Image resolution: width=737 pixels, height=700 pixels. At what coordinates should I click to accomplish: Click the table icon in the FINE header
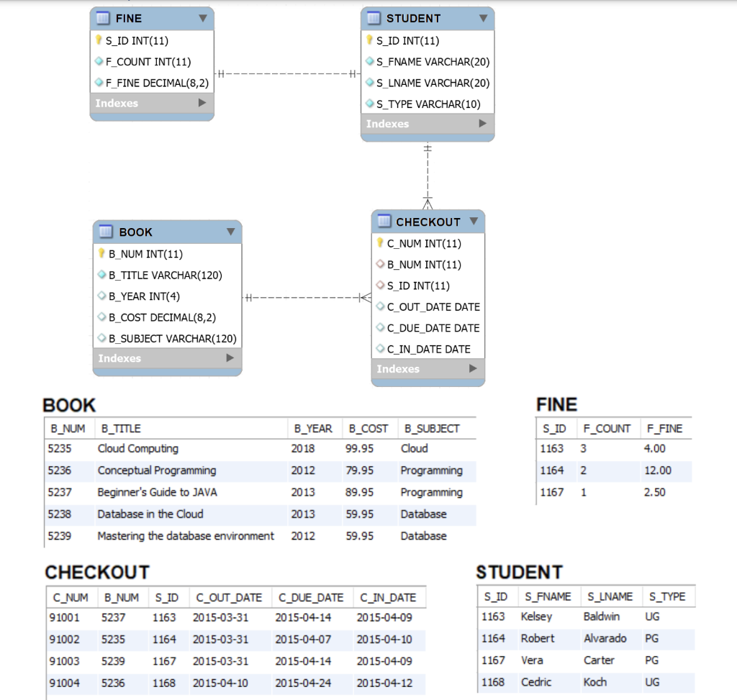(102, 18)
